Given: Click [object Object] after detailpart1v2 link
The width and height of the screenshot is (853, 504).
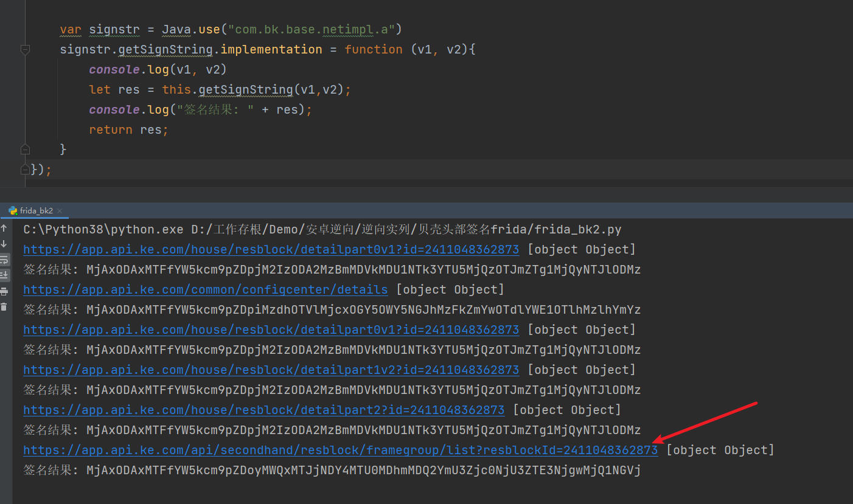Looking at the screenshot, I should point(582,370).
